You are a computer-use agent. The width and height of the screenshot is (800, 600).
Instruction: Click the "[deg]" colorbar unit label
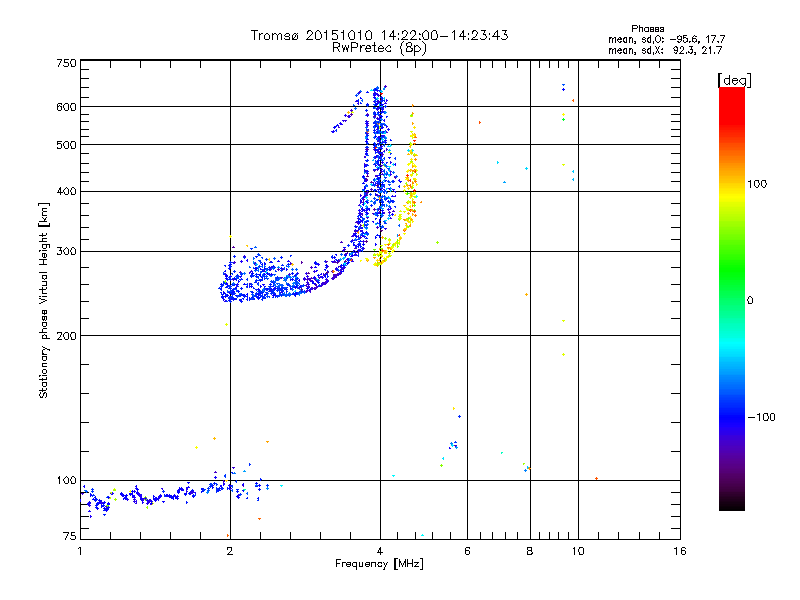coord(734,81)
